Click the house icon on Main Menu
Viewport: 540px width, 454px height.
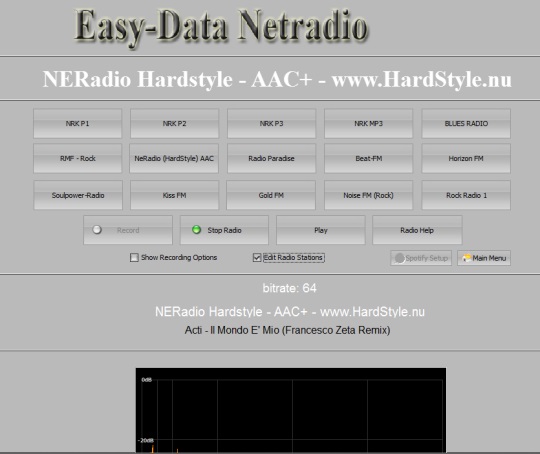(466, 258)
